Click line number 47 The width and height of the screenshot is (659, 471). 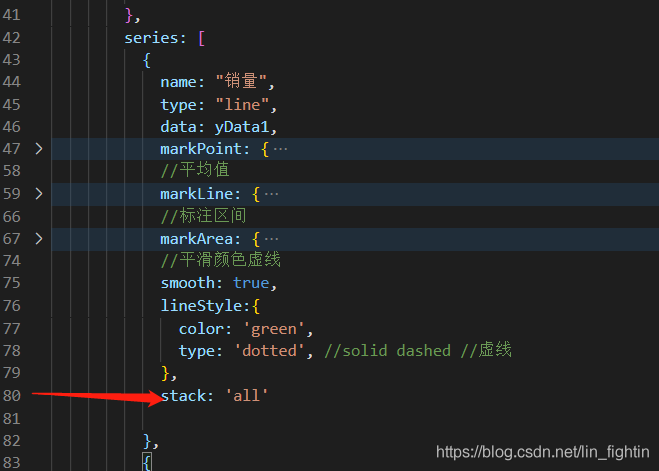click(x=11, y=149)
